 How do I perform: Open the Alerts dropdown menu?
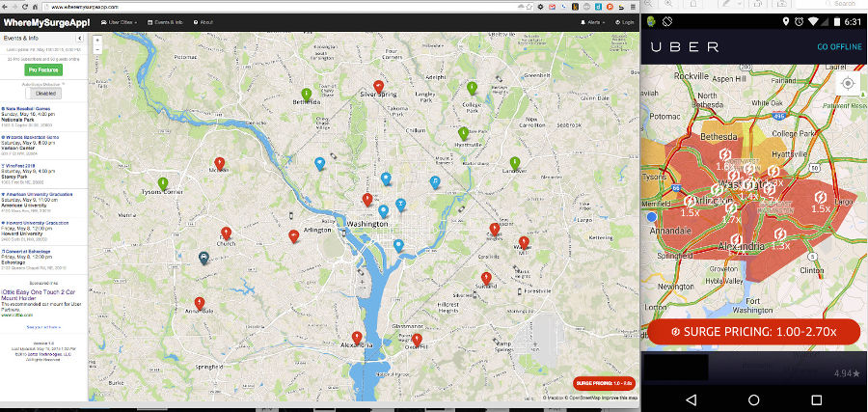coord(592,22)
